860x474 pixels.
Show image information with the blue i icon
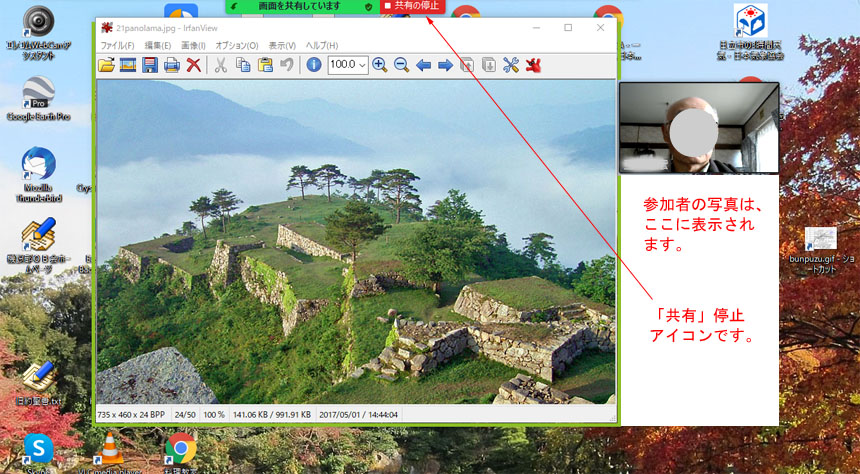tap(314, 65)
